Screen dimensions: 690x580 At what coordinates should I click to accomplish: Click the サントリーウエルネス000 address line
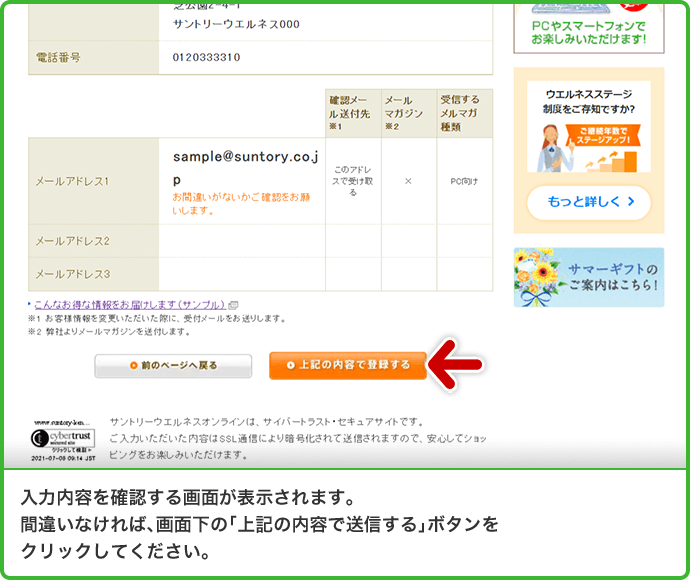236,24
